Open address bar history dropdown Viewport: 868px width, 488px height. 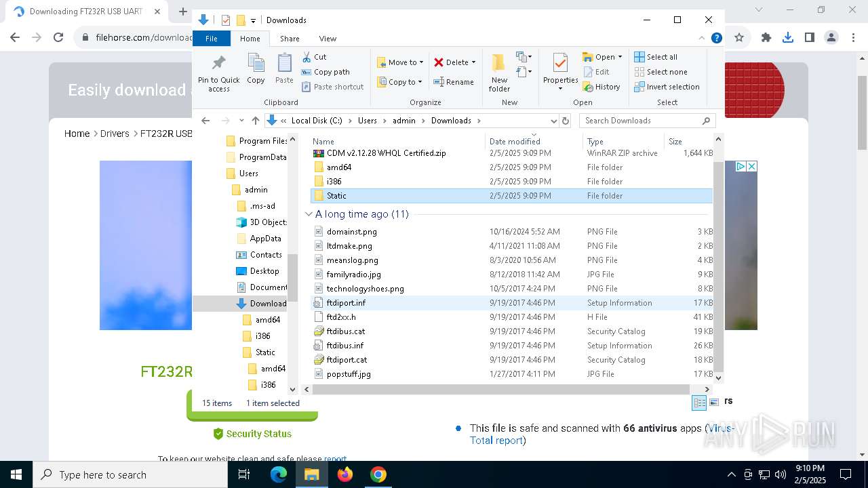[x=554, y=121]
